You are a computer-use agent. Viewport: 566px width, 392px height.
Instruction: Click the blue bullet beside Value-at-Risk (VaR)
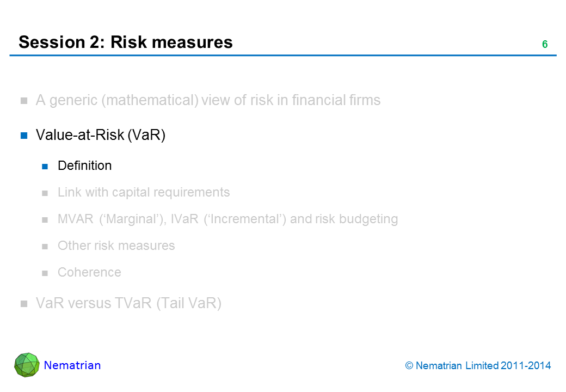point(24,136)
